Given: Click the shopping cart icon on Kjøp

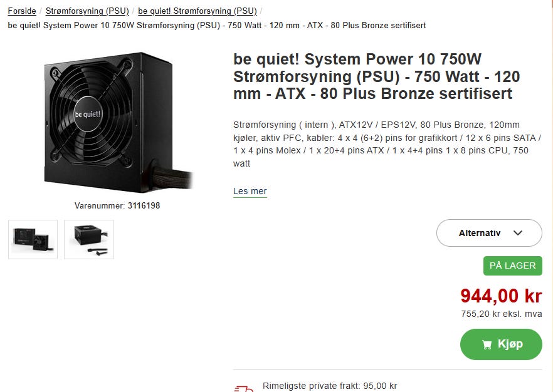Looking at the screenshot, I should (x=487, y=344).
